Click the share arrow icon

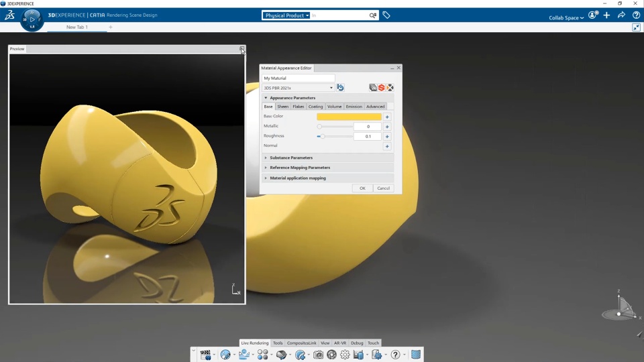[621, 15]
